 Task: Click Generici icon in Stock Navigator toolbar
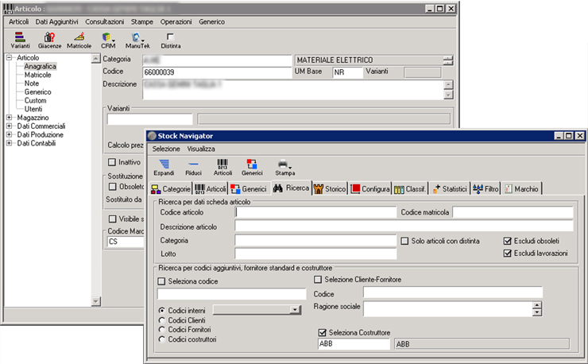pyautogui.click(x=252, y=168)
